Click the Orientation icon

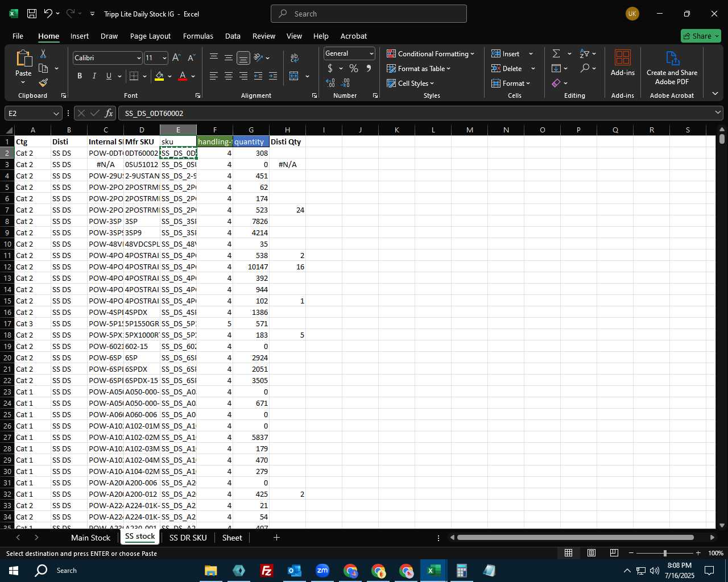click(x=259, y=57)
